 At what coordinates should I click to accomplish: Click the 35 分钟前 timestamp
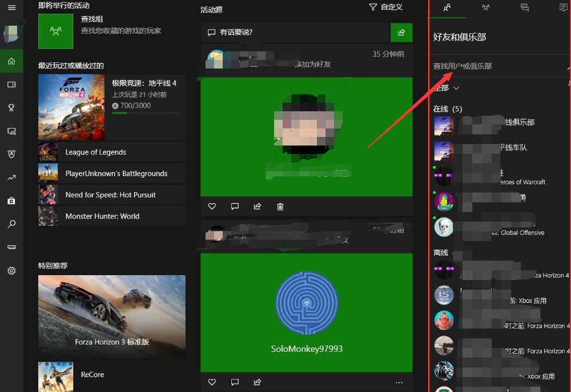(388, 54)
